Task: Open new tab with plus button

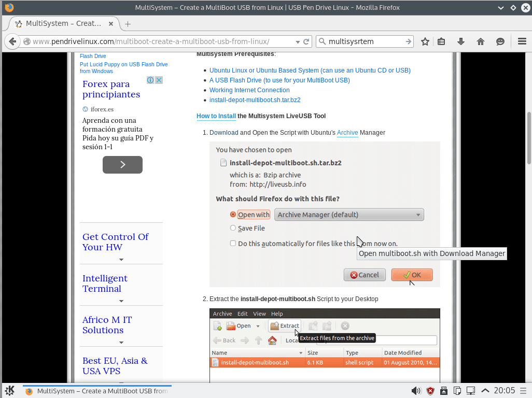Action: (128, 24)
